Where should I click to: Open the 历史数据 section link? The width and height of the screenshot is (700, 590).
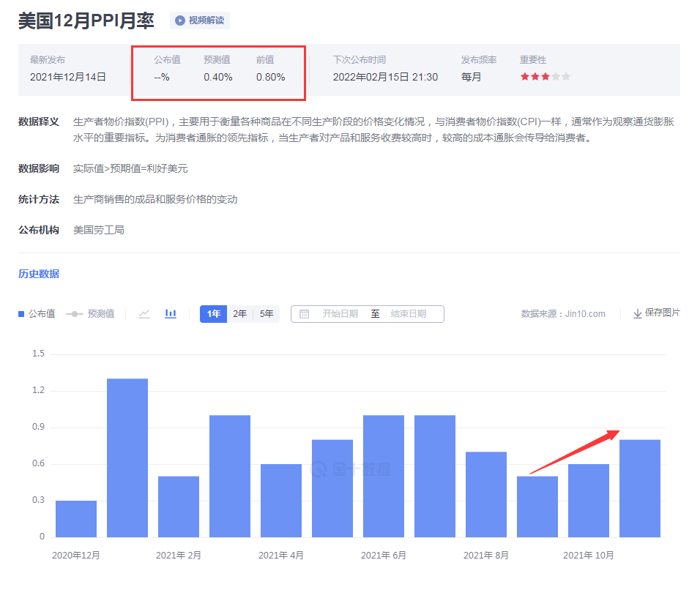tap(39, 274)
